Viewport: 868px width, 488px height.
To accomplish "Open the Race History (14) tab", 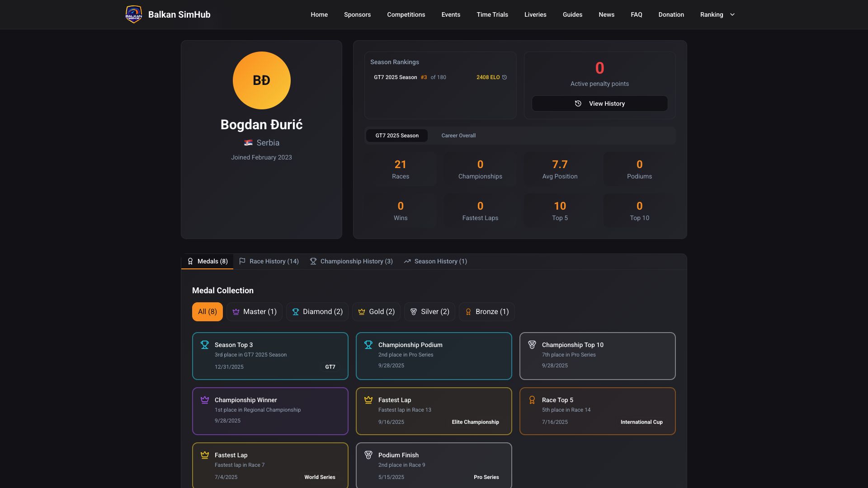I will click(269, 261).
